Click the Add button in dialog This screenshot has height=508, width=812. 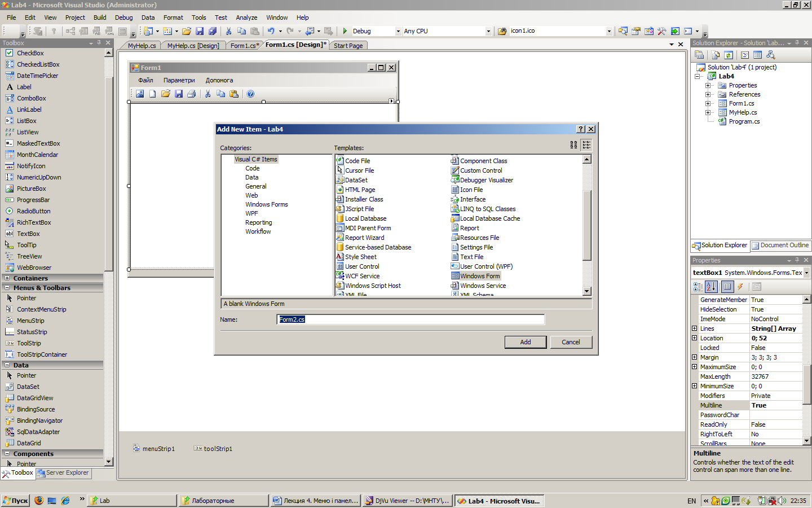coord(526,342)
